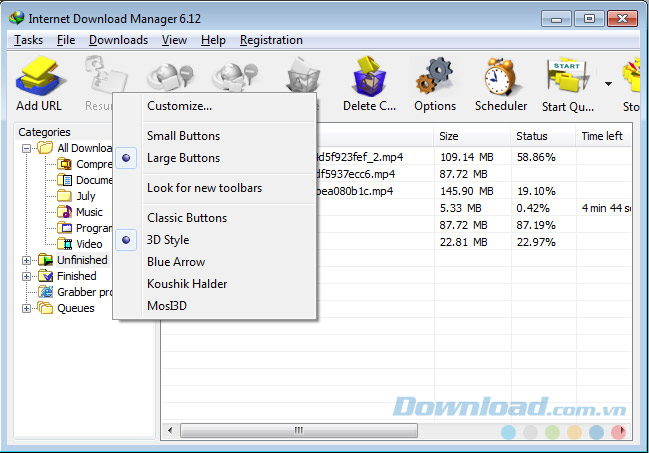Open Options gear icon
649x453 pixels.
(x=435, y=77)
